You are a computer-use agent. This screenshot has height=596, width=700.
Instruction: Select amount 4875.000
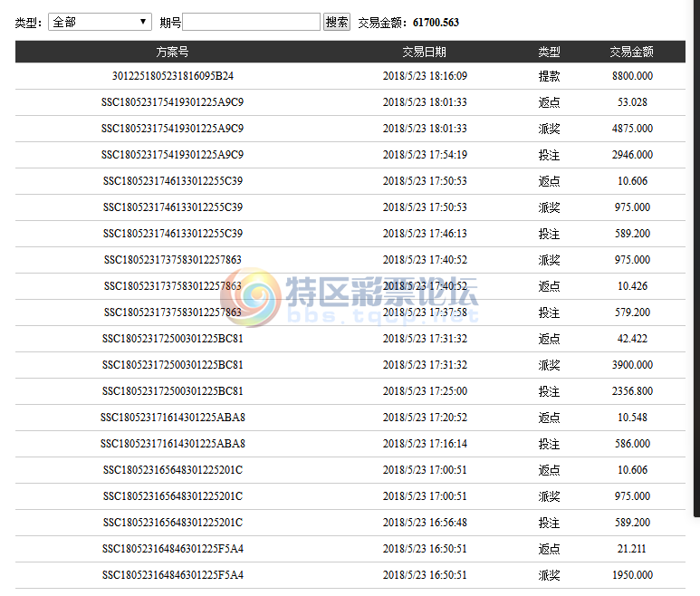632,129
